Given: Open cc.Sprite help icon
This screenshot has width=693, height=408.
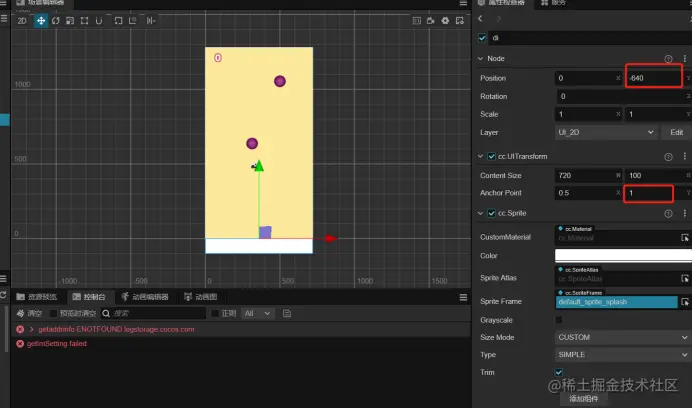Looking at the screenshot, I should pyautogui.click(x=668, y=214).
